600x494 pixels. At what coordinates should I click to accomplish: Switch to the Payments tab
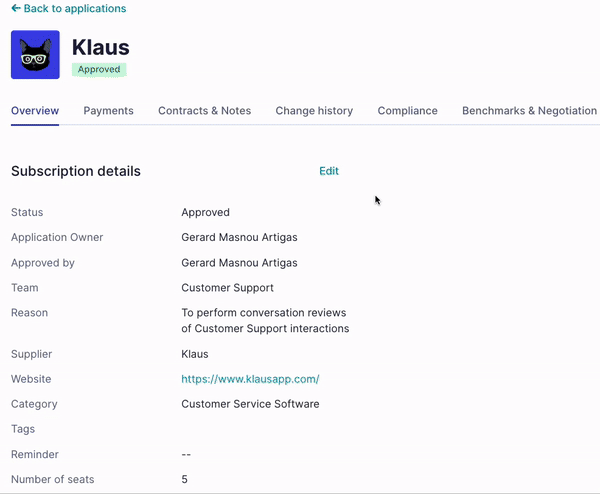(109, 111)
